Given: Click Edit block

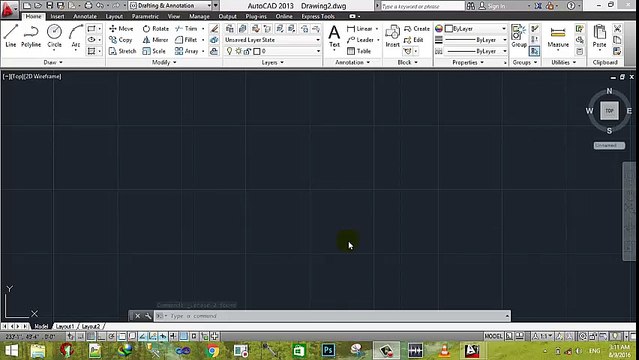Looking at the screenshot, I should tap(414, 40).
